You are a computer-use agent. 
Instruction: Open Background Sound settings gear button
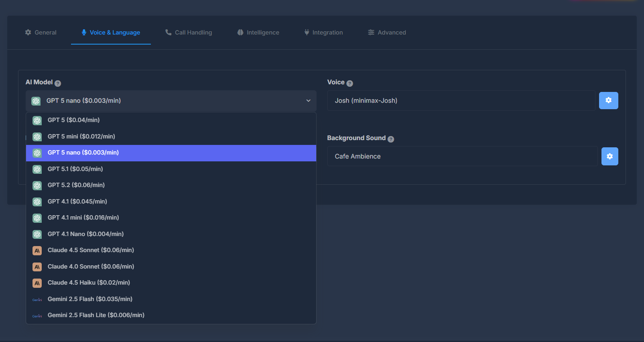click(610, 156)
